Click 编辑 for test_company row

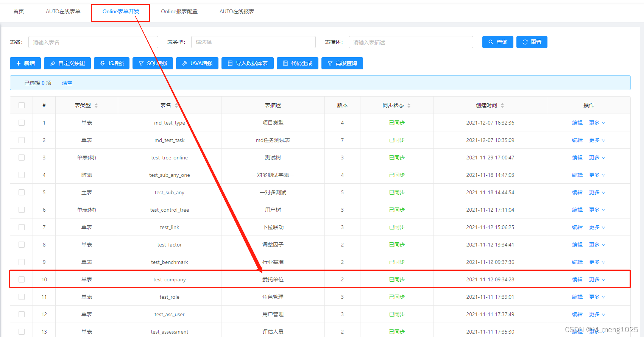coord(577,279)
